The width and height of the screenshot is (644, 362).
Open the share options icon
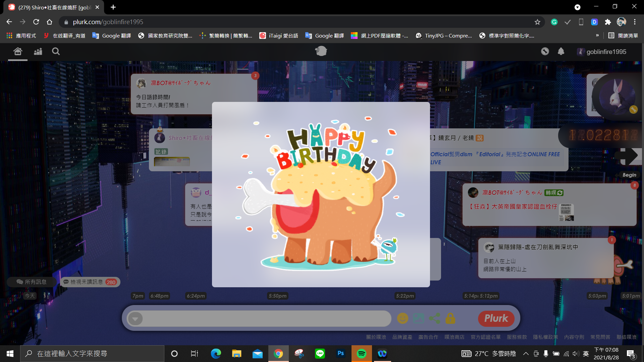tap(434, 318)
